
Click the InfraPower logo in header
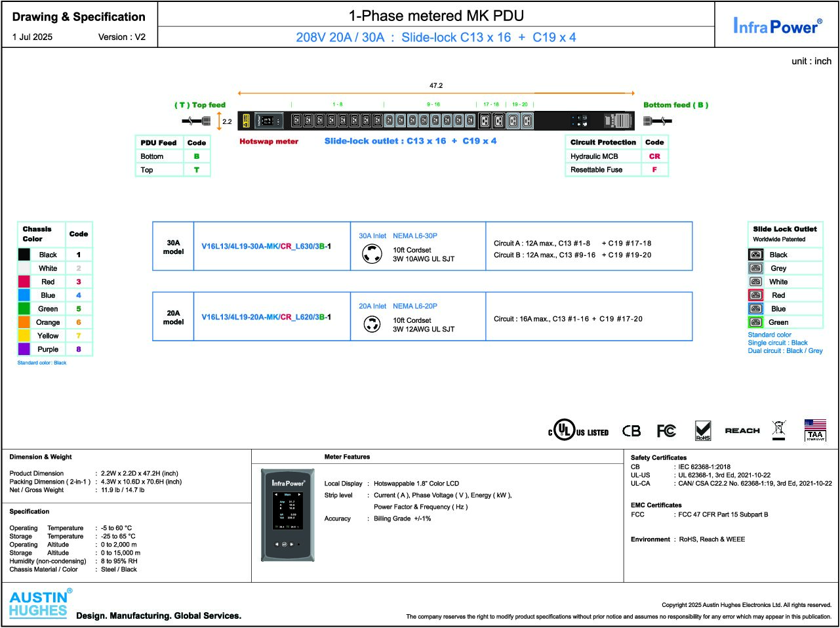click(x=777, y=26)
